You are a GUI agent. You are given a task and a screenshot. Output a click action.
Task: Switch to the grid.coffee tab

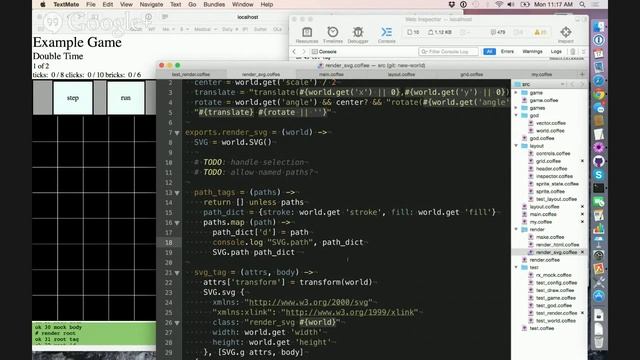click(471, 74)
